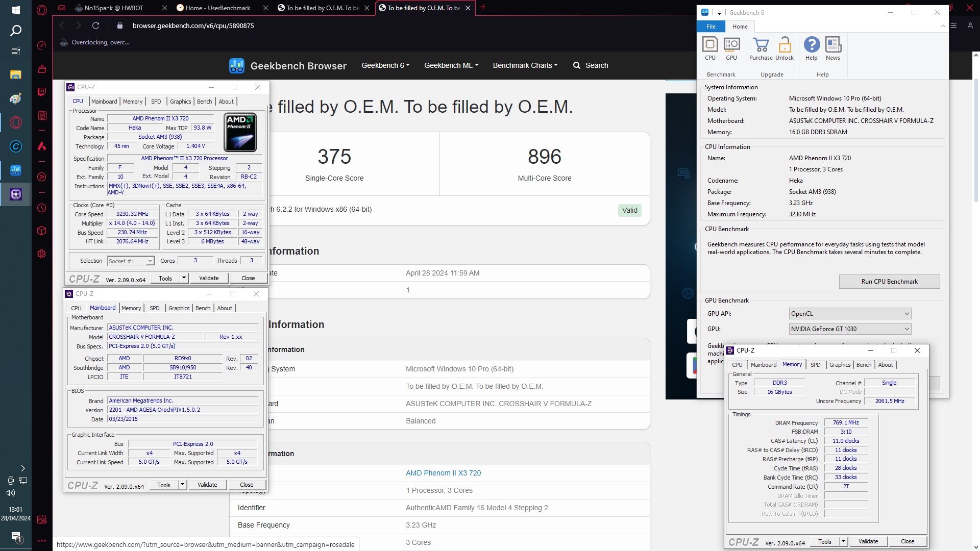The height and width of the screenshot is (551, 980).
Task: Open the Socket #1 selection dropdown in CPU-Z
Action: pyautogui.click(x=131, y=261)
